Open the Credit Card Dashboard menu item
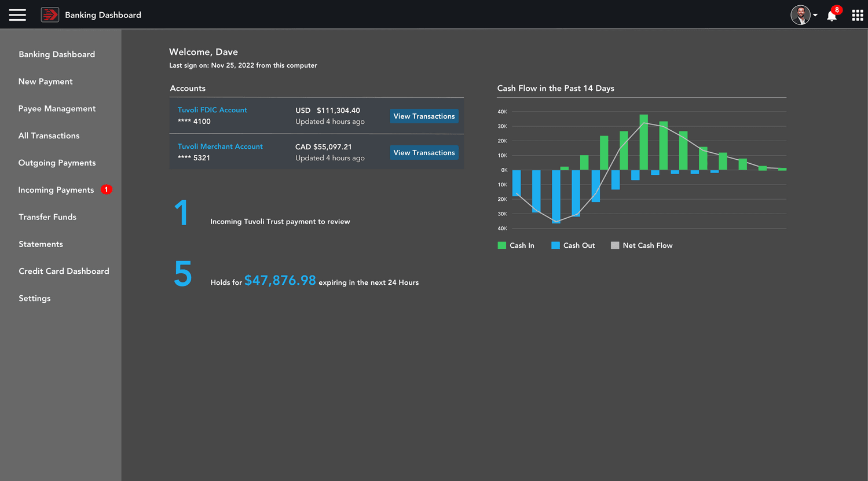868x481 pixels. [x=64, y=271]
